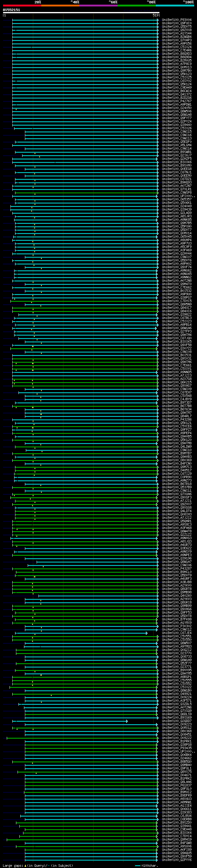The width and height of the screenshot is (197, 868).
Task: Select hit label UniRef100_Q84RL7
Action: coord(177,416)
